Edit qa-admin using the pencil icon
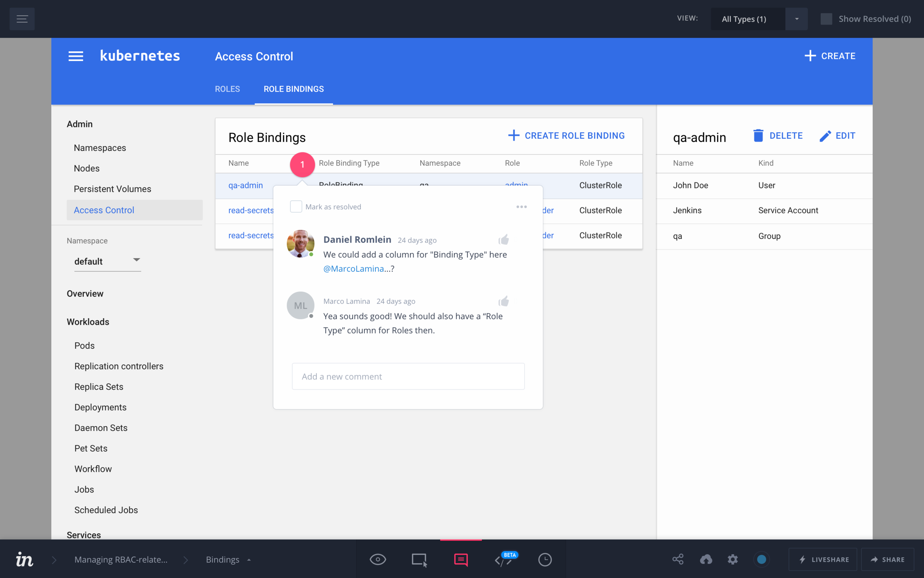Viewport: 924px width, 578px height. point(826,135)
